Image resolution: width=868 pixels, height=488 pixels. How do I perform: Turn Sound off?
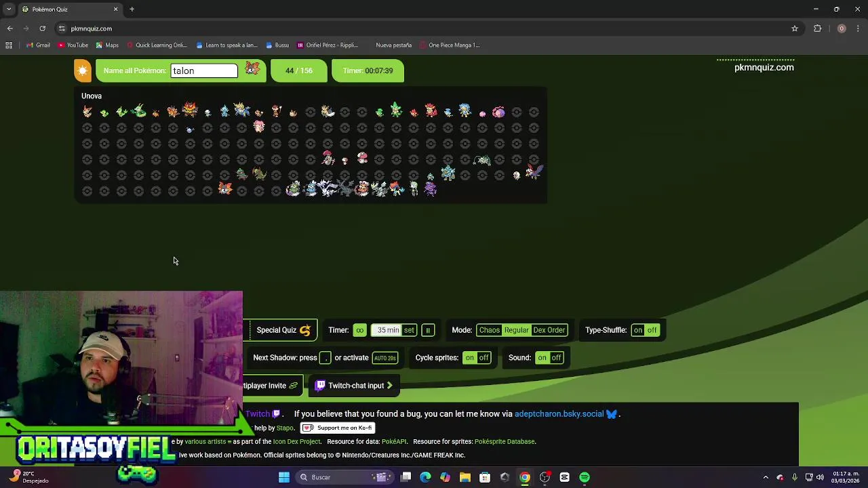pyautogui.click(x=556, y=358)
